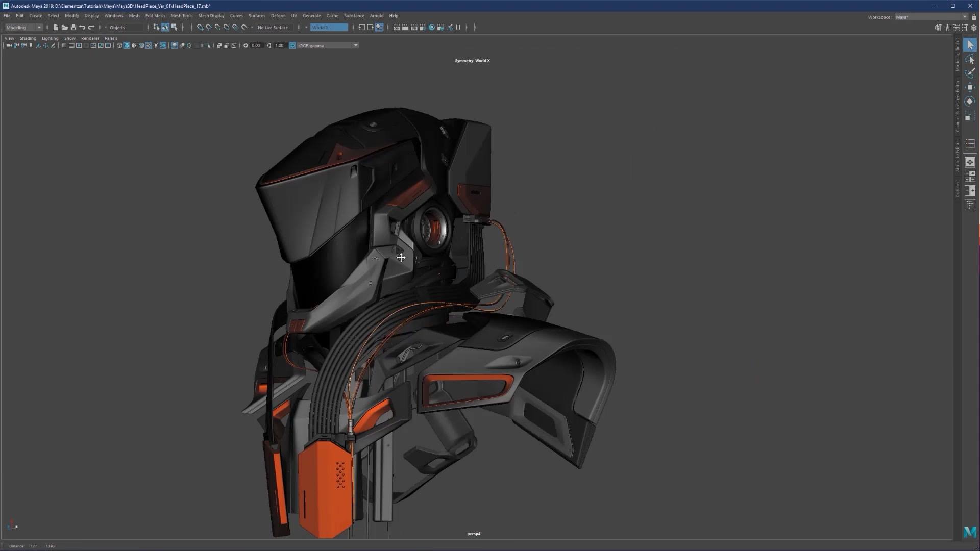Toggle viewport textured display

(149, 46)
